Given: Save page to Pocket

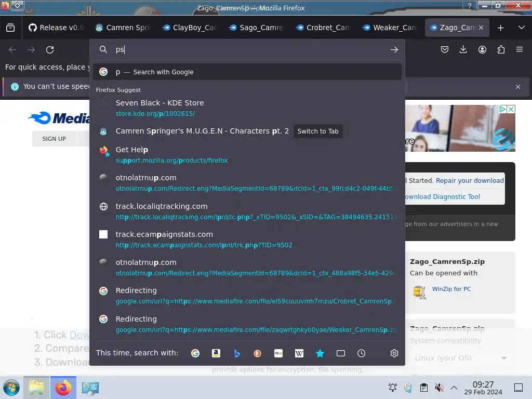Looking at the screenshot, I should [x=445, y=50].
